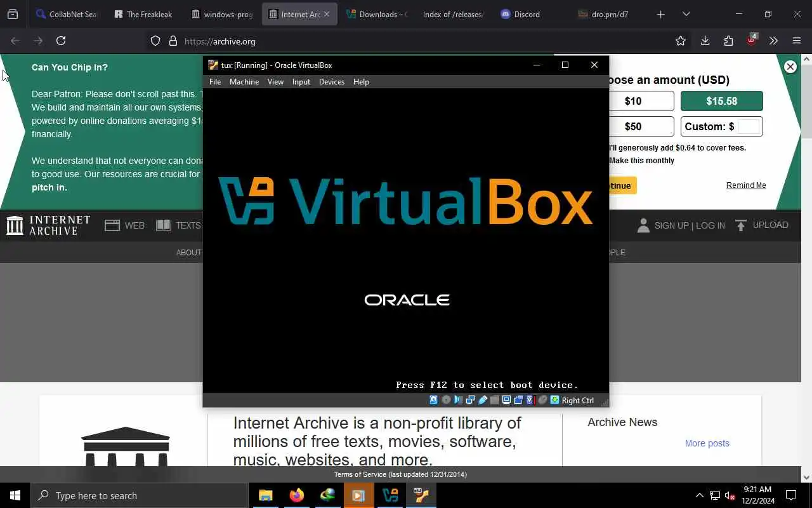Select the $10 donation amount
The image size is (812, 508).
(x=640, y=101)
